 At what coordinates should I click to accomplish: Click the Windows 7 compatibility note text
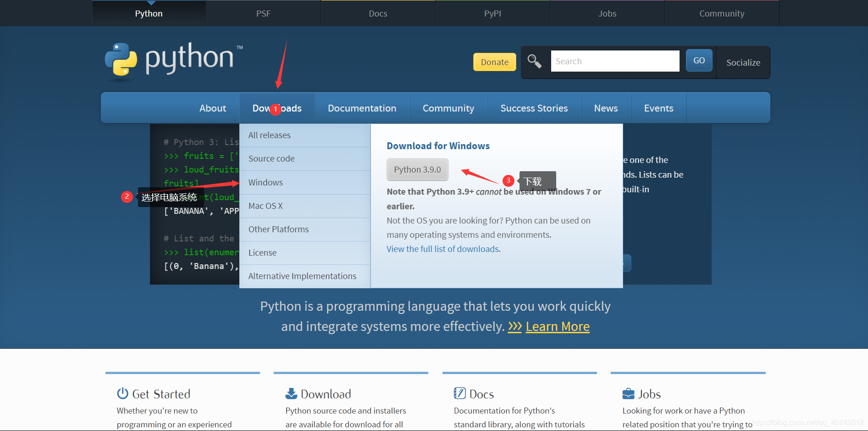(494, 199)
